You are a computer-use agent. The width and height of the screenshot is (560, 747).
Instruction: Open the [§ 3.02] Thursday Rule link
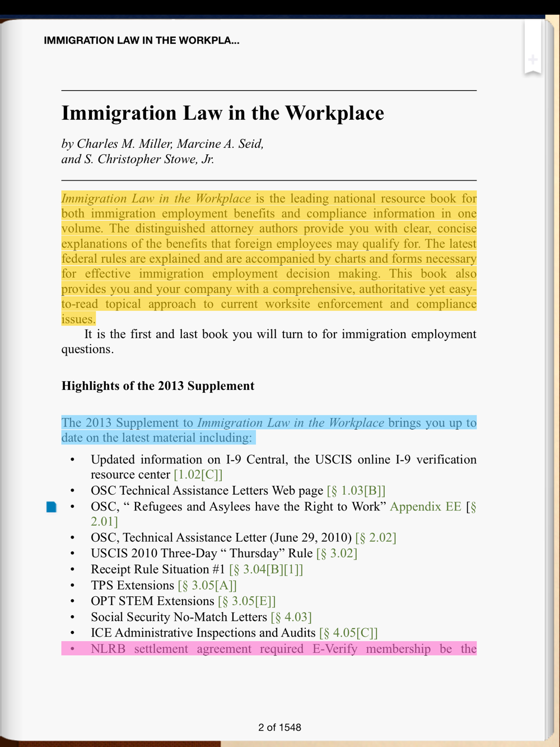point(337,554)
